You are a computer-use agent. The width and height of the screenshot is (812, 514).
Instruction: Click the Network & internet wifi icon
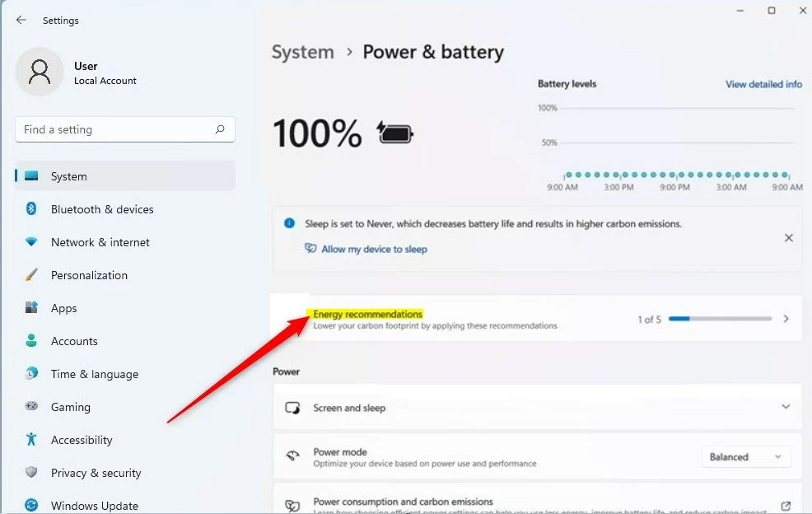(x=31, y=242)
